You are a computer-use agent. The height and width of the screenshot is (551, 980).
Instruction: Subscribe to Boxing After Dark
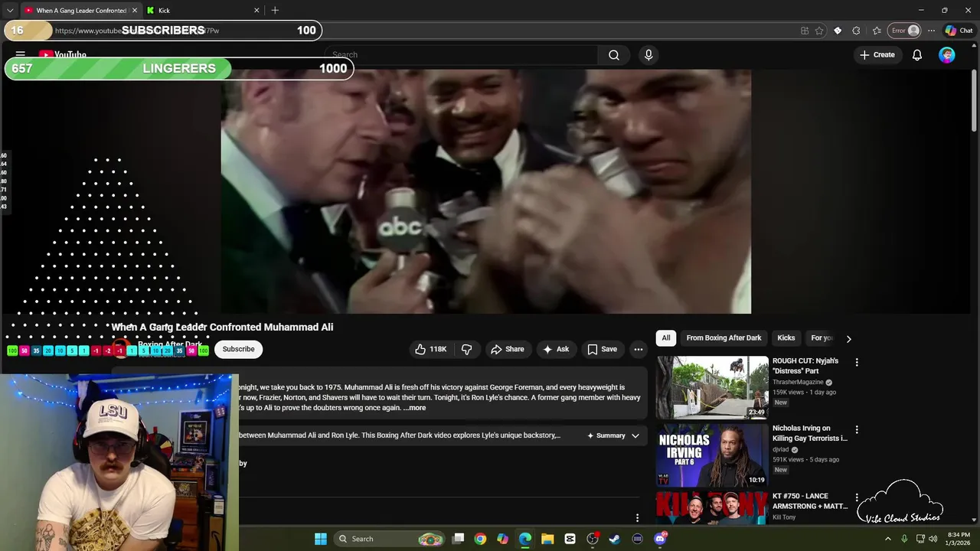tap(238, 349)
